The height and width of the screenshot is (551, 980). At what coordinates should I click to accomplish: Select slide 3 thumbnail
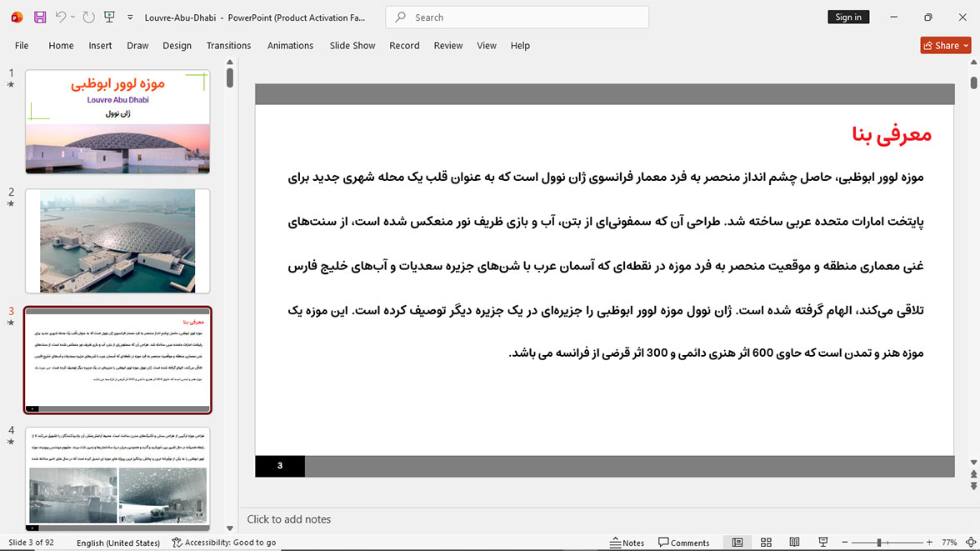tap(117, 359)
